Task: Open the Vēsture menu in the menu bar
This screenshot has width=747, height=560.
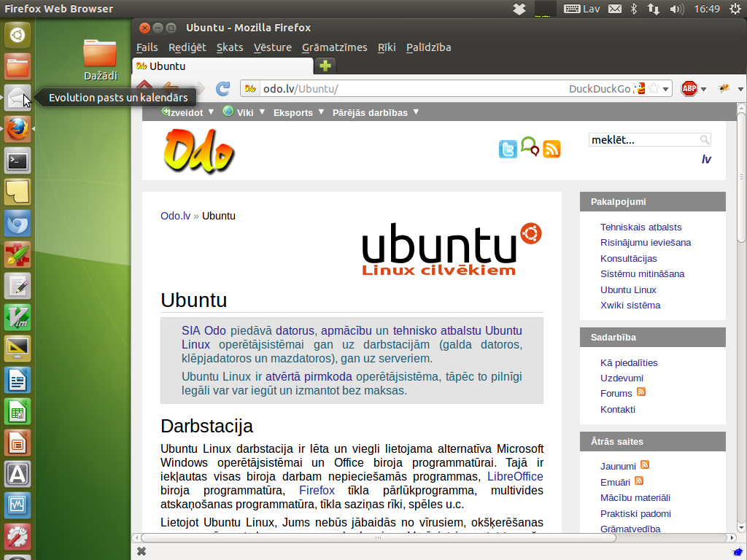Action: (272, 47)
